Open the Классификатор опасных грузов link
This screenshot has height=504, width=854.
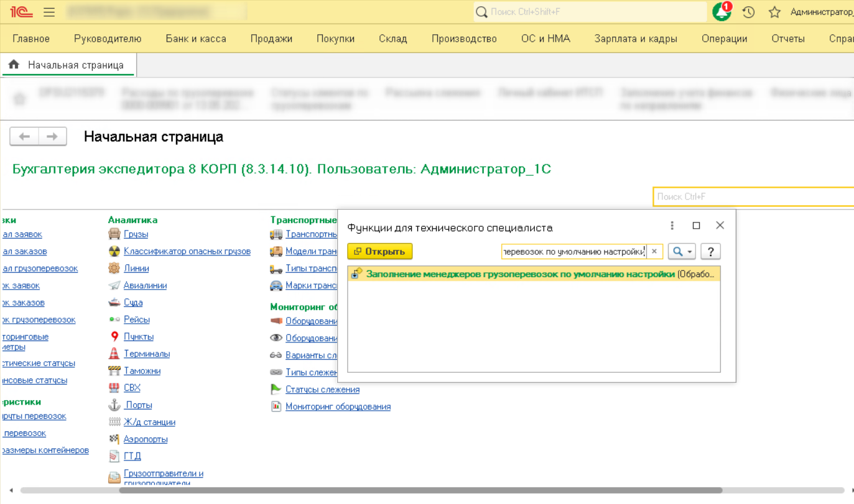click(187, 251)
